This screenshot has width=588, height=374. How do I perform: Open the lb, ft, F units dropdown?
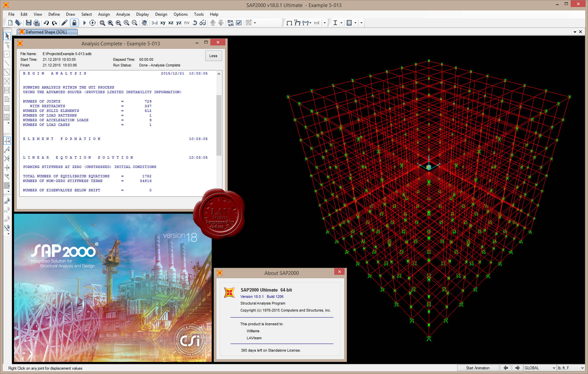571,368
